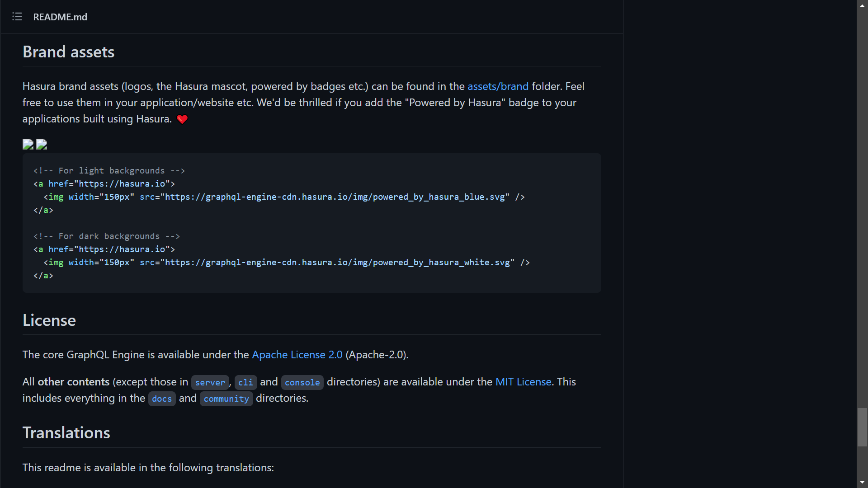Click the scrollbar down arrow
This screenshot has width=868, height=488.
(862, 482)
